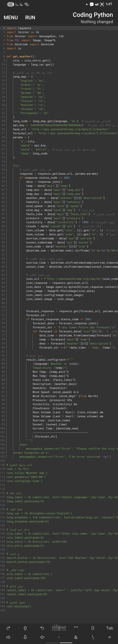This screenshot has height=644, width=118.
Task: Tap the 'root.geometry("500x700")' line
Action: tap(26, 477)
